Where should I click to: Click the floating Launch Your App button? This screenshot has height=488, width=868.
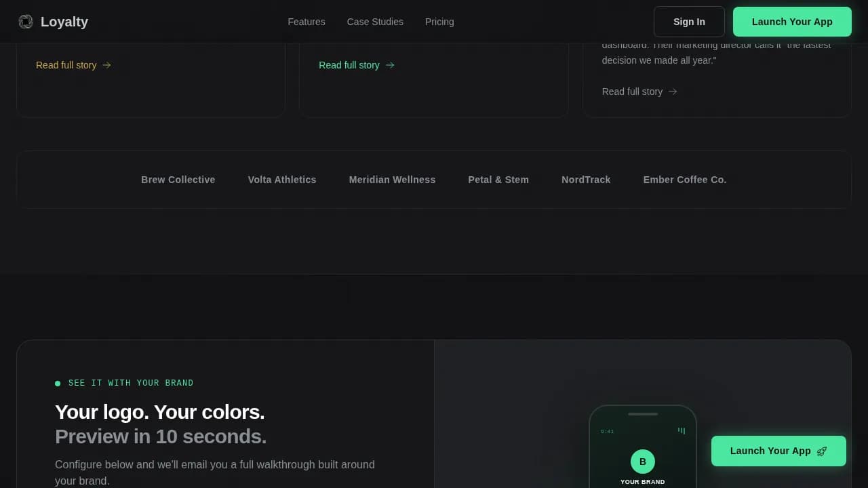778,451
